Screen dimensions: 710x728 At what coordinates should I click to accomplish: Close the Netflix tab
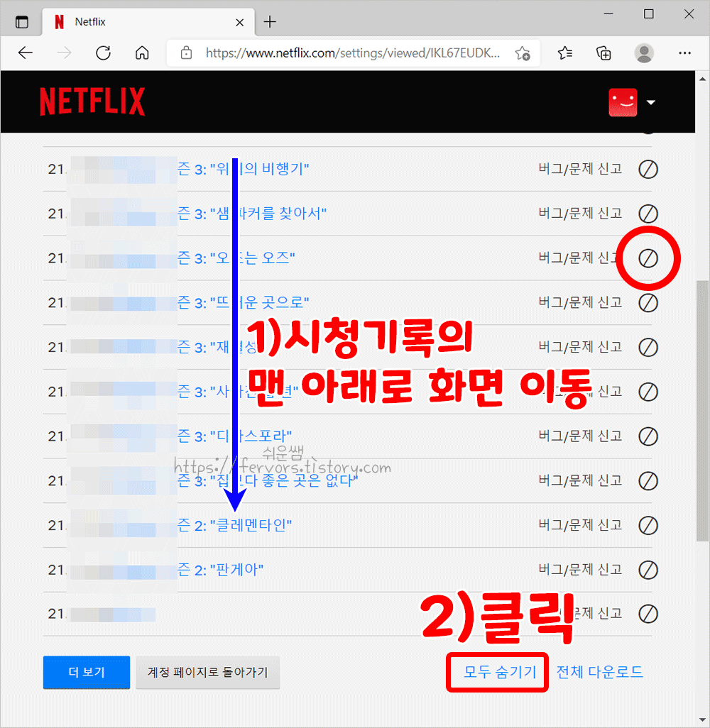click(x=240, y=22)
